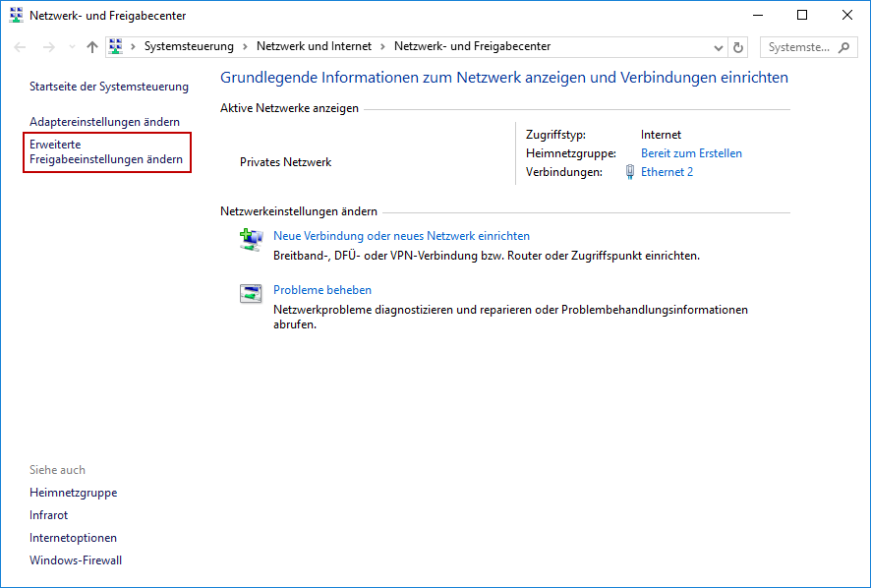Open Erweiterte Freigabeeinstellungen ändern
This screenshot has height=588, width=871.
(x=106, y=151)
